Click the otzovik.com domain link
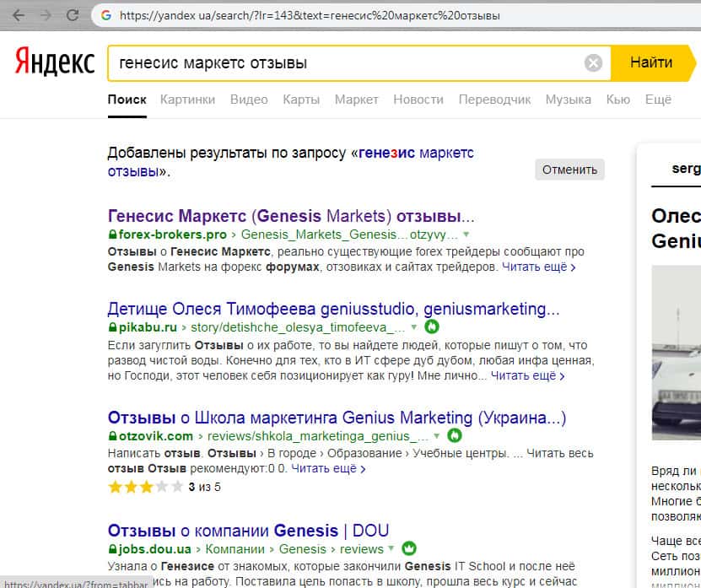 pyautogui.click(x=156, y=435)
